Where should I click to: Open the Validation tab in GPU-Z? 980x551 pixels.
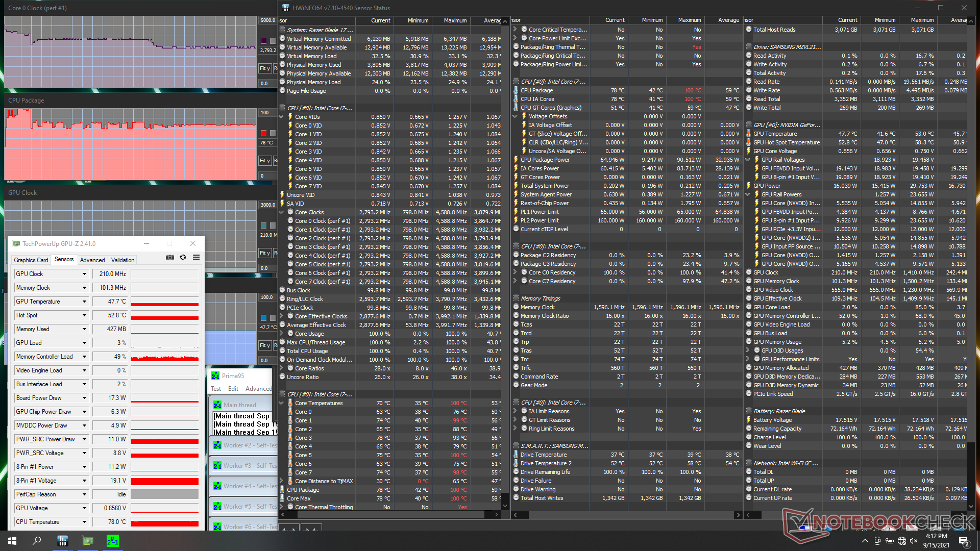(x=123, y=260)
